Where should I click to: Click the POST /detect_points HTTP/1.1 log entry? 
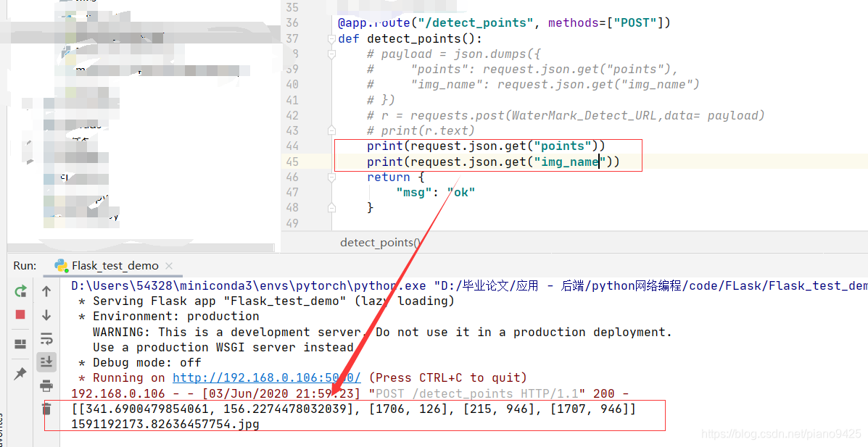(x=350, y=393)
